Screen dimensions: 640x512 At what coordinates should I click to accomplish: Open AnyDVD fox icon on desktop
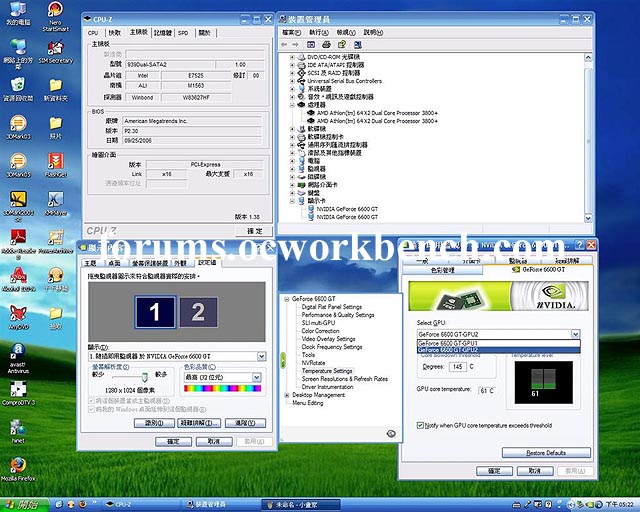18,318
